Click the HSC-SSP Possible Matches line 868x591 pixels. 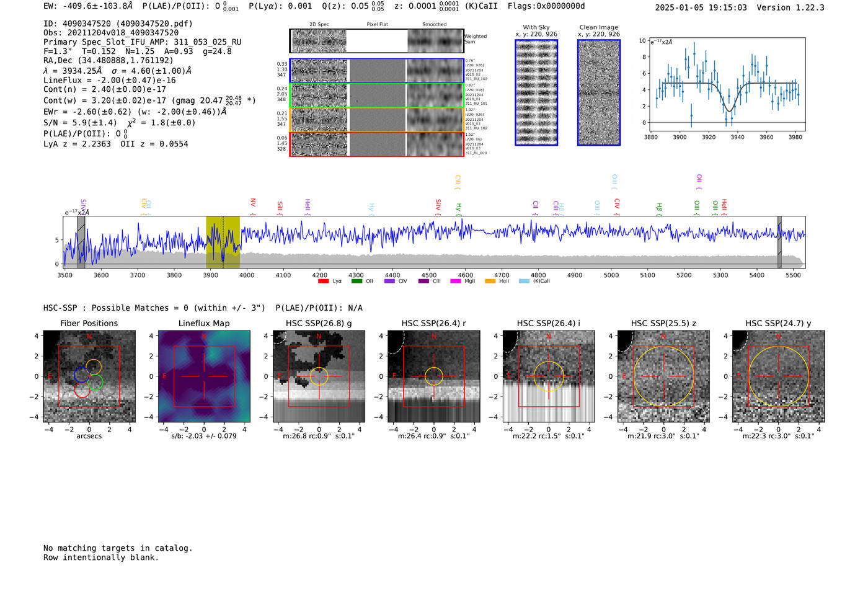(203, 308)
